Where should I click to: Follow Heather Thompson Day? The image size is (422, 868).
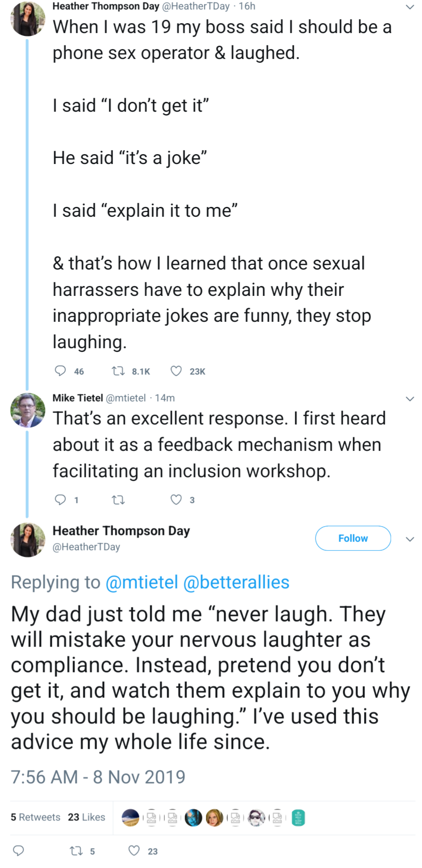pos(353,538)
